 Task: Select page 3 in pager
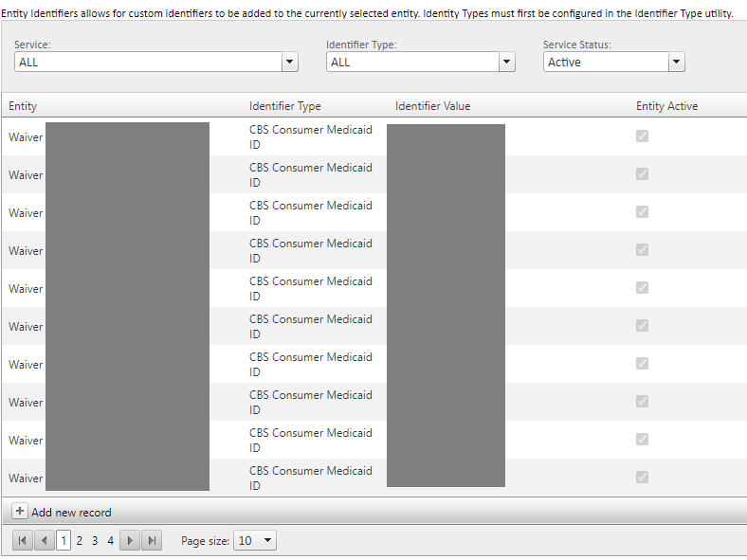(95, 540)
